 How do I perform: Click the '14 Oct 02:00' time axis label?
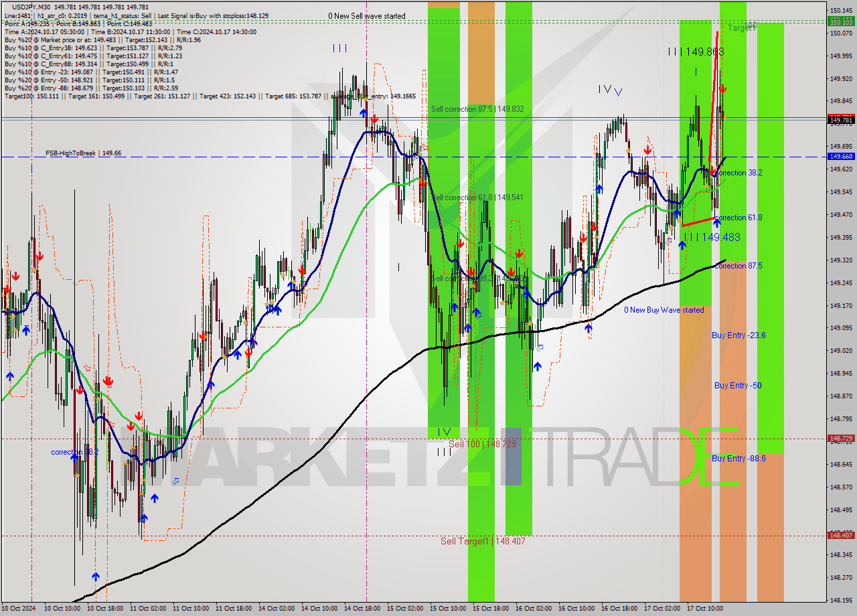pos(277,609)
